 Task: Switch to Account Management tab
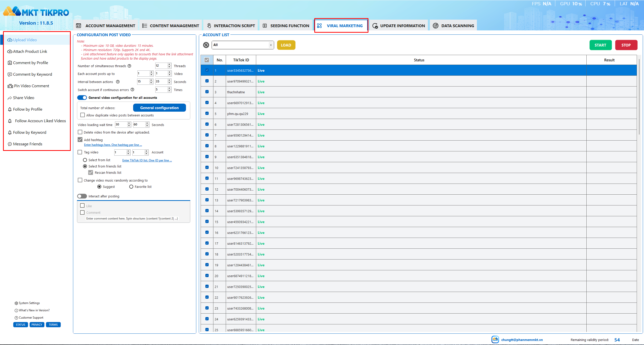(106, 26)
